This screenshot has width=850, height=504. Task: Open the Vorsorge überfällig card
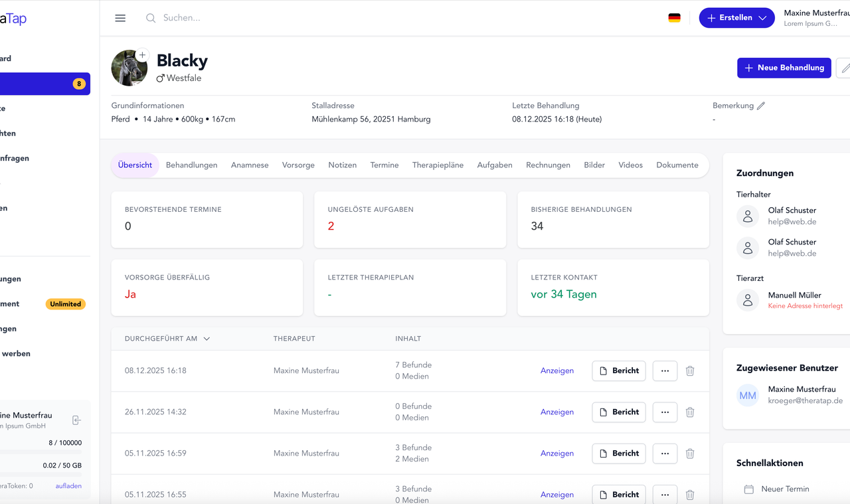[x=207, y=288]
